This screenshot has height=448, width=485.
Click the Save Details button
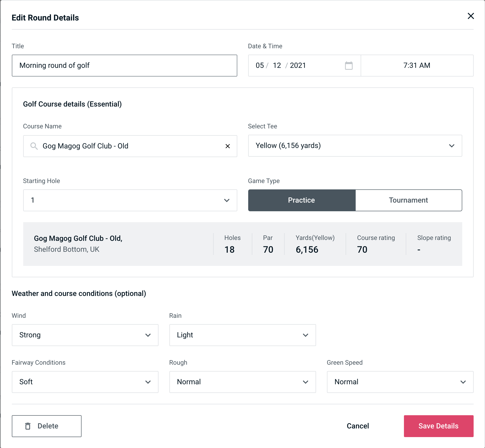click(x=438, y=426)
